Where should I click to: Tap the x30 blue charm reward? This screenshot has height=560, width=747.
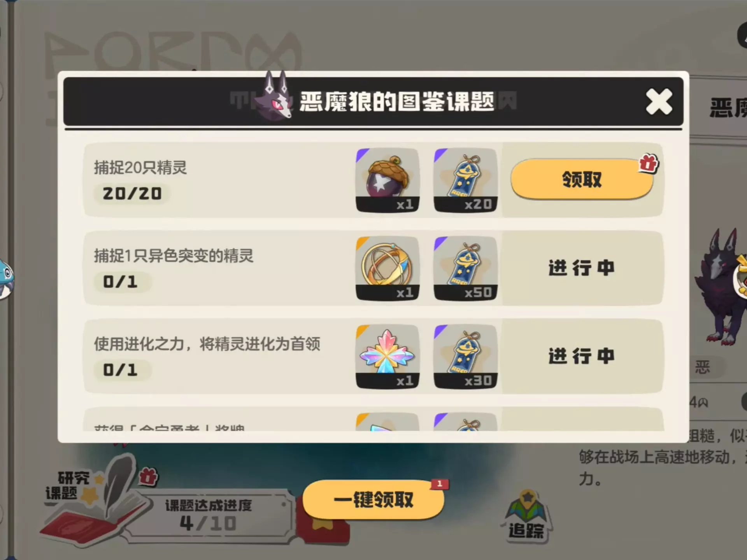coord(465,357)
